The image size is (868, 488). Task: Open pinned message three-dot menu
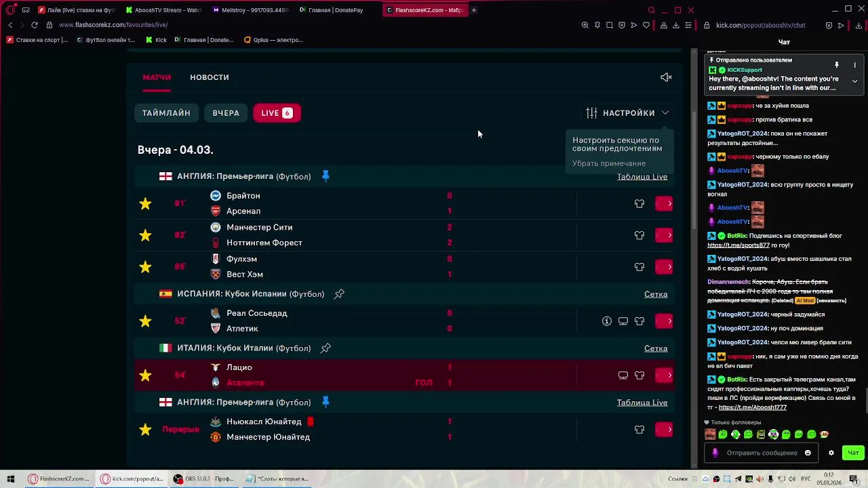pyautogui.click(x=854, y=65)
